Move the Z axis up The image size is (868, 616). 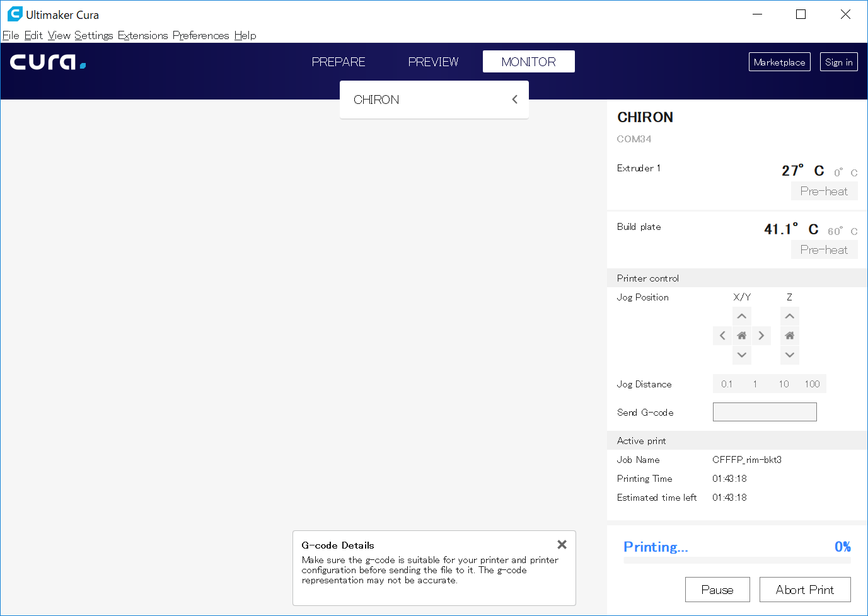pyautogui.click(x=790, y=316)
